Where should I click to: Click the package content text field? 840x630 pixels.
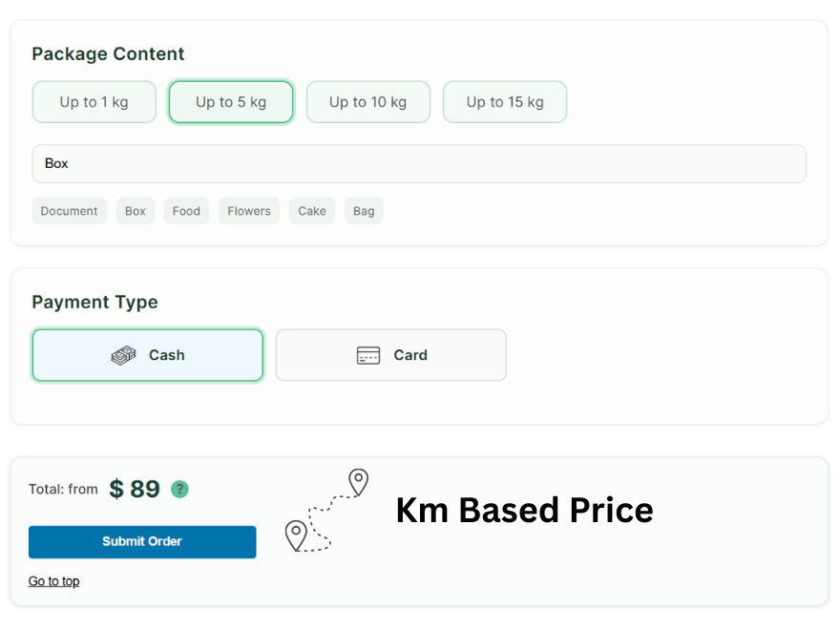pyautogui.click(x=418, y=163)
